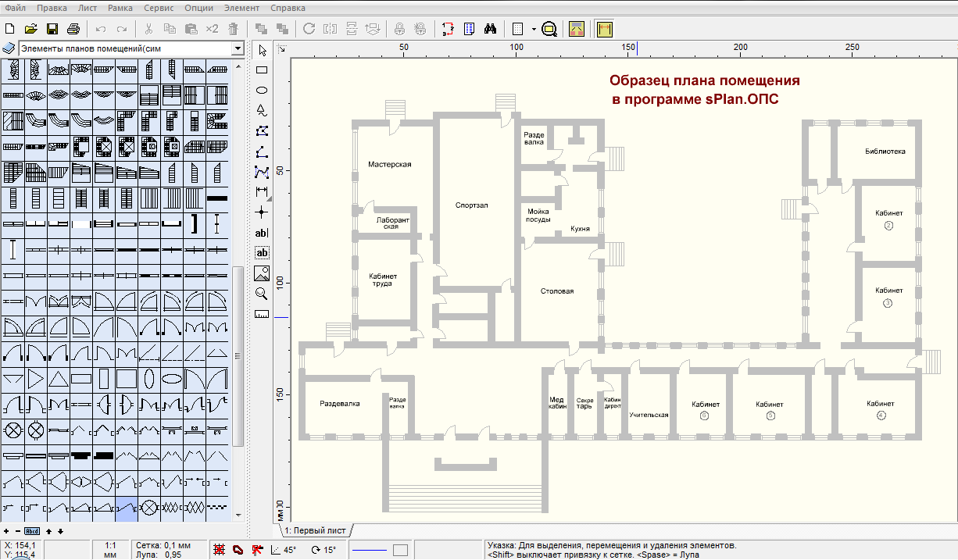
Task: Toggle the 45° angle snap
Action: pyautogui.click(x=283, y=550)
